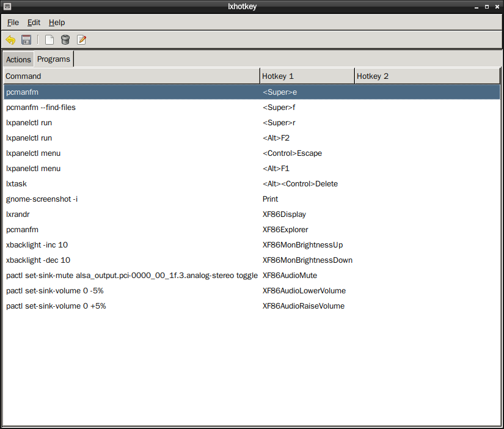This screenshot has width=504, height=429.
Task: Open the Help menu
Action: tap(57, 22)
